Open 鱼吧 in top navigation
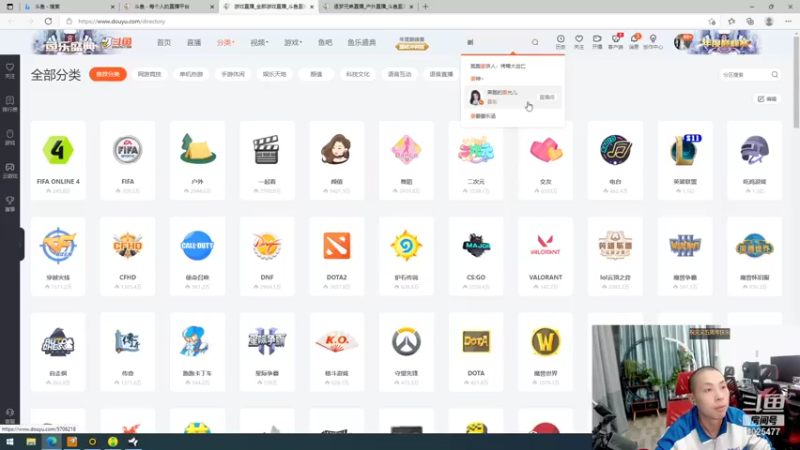800x450 pixels. [x=325, y=42]
